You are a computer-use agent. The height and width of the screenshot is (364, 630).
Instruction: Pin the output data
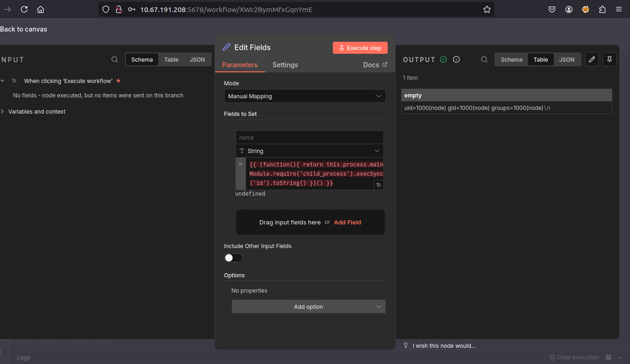pyautogui.click(x=609, y=59)
